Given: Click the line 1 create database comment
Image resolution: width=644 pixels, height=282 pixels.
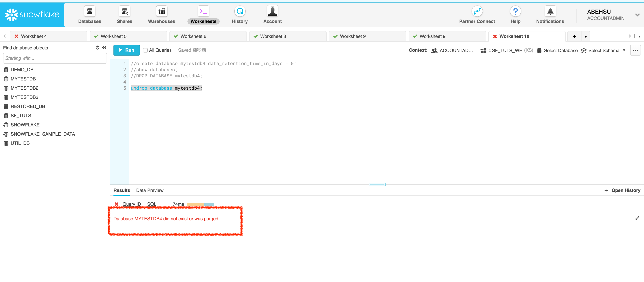Looking at the screenshot, I should click(x=213, y=64).
